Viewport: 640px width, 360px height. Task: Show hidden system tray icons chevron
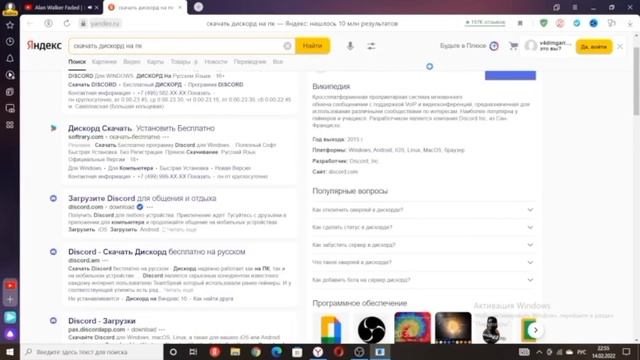pos(539,352)
